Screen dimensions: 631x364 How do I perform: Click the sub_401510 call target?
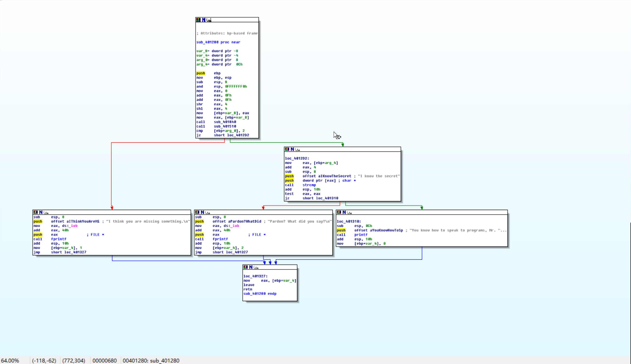click(x=225, y=126)
